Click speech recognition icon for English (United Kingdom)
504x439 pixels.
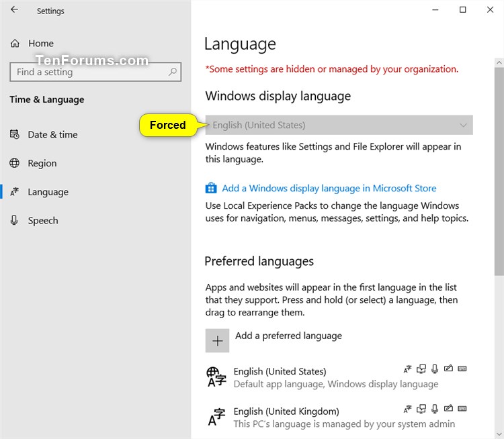(x=435, y=409)
